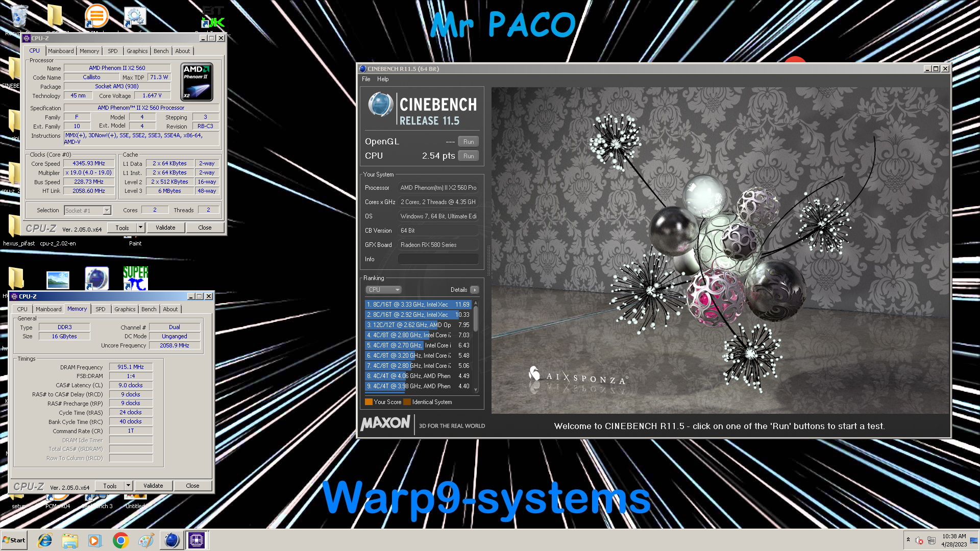980x551 pixels.
Task: Open the landscape picture file on desktop
Action: pyautogui.click(x=58, y=280)
